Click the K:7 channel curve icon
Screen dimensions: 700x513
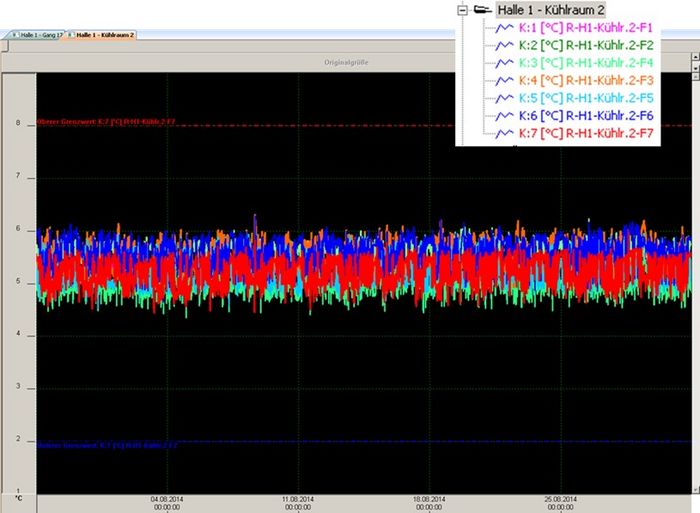[505, 132]
